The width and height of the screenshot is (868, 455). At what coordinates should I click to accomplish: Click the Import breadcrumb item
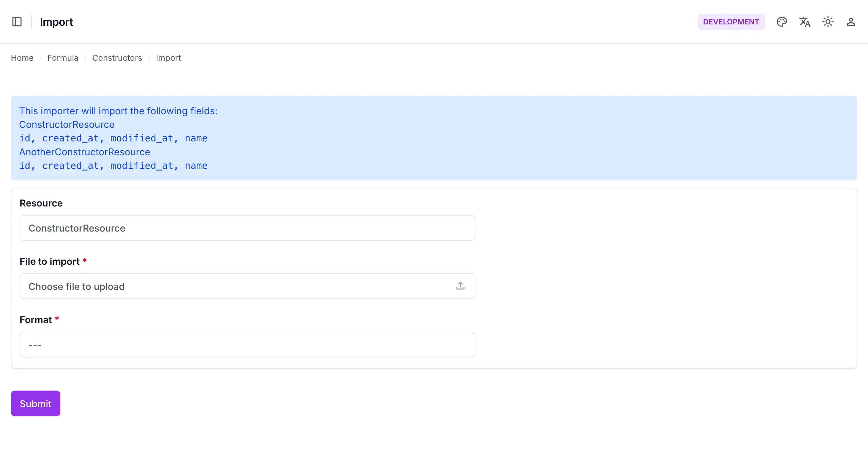tap(168, 58)
